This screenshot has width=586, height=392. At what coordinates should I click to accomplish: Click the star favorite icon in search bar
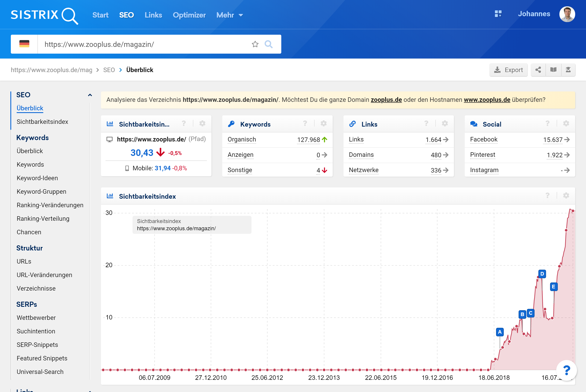tap(255, 44)
